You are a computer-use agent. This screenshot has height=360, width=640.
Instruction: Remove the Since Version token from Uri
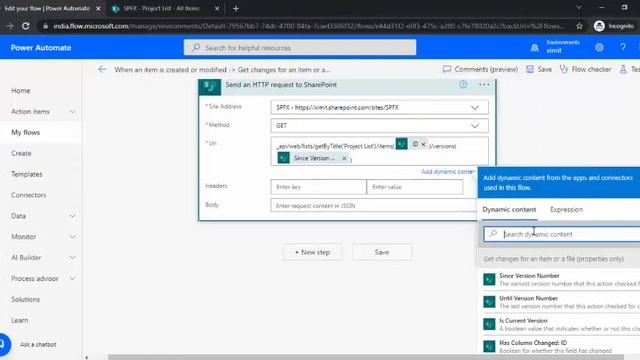click(x=344, y=158)
